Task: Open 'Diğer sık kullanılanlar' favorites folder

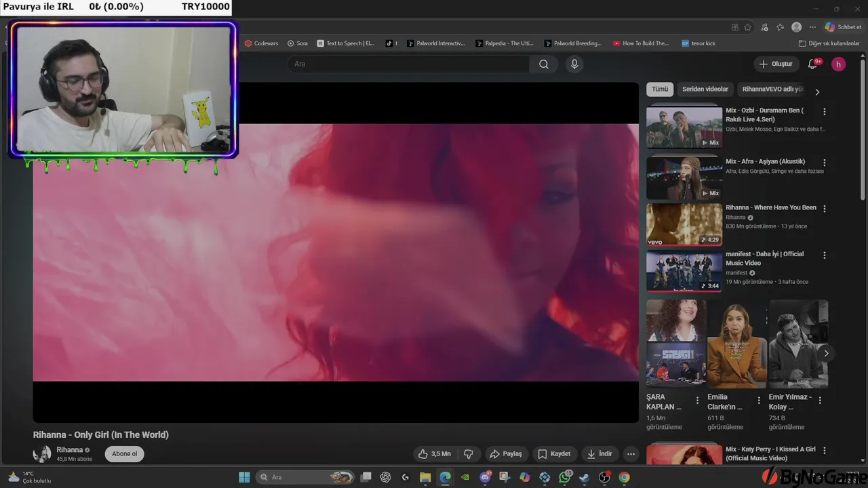Action: pos(829,43)
